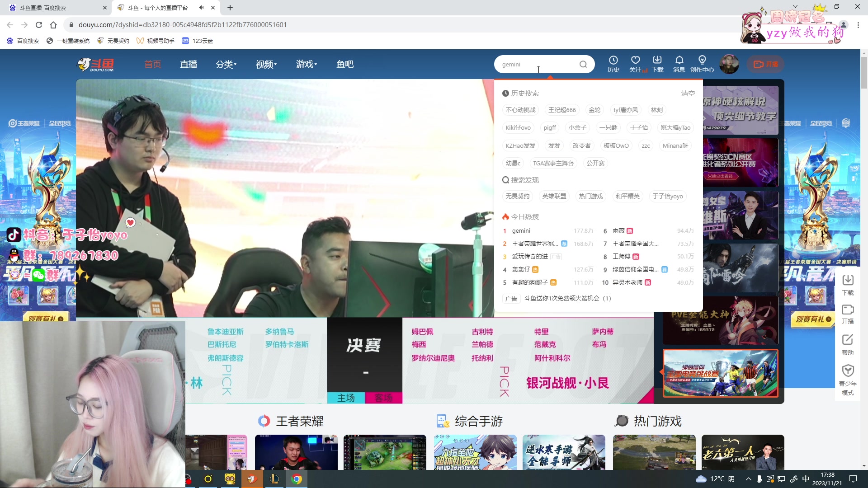
Task: Click the search magnifier icon
Action: pyautogui.click(x=583, y=64)
